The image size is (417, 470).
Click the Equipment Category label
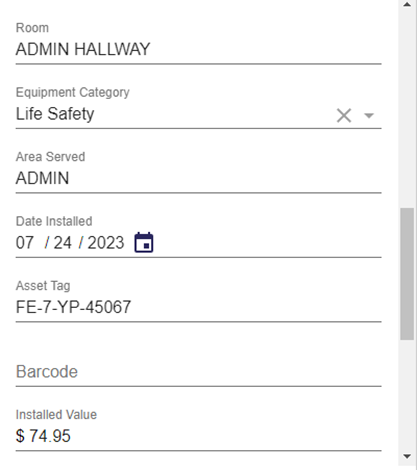(x=73, y=92)
